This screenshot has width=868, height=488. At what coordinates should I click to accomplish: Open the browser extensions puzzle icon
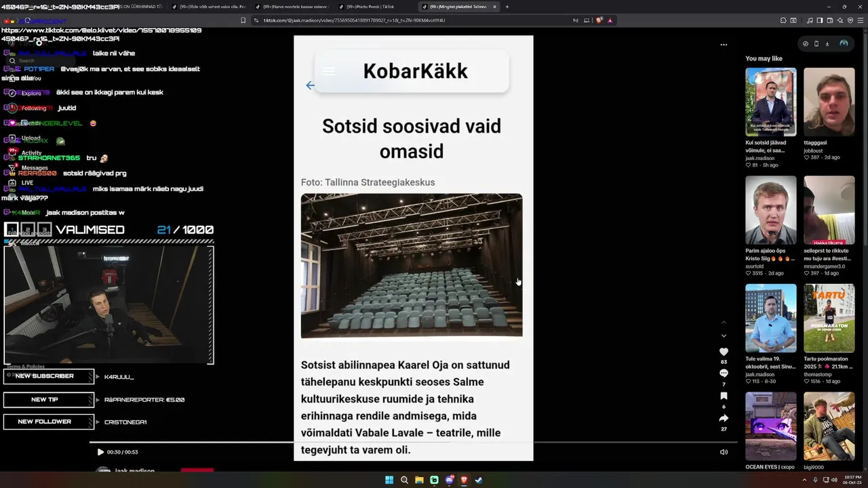point(783,20)
